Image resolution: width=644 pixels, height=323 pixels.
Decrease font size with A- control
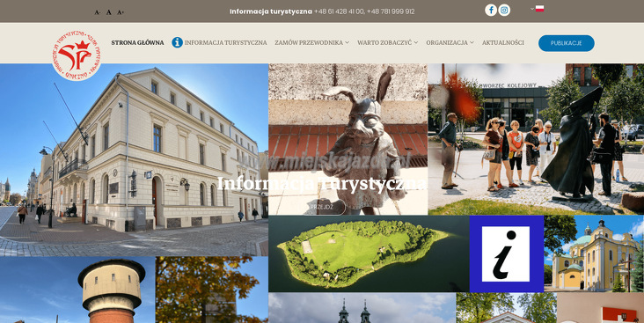point(97,12)
